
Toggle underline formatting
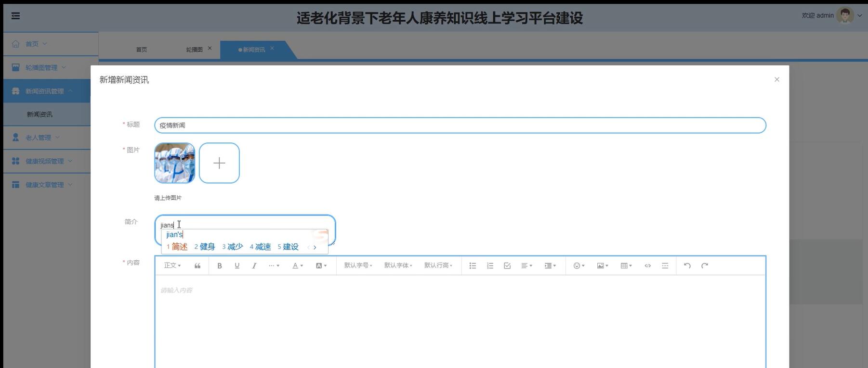click(x=237, y=266)
